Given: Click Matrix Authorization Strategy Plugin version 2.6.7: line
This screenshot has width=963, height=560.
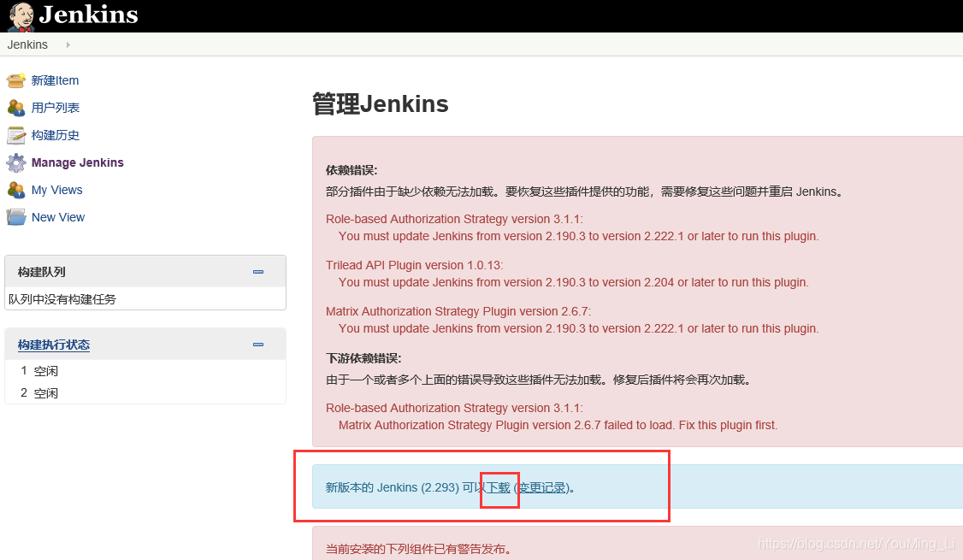Looking at the screenshot, I should click(x=458, y=311).
